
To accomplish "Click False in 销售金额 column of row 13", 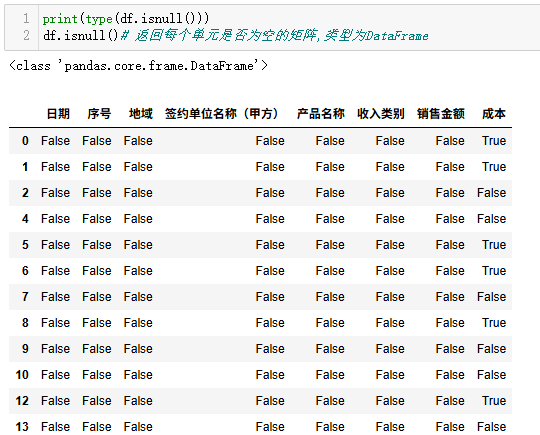I will click(450, 427).
